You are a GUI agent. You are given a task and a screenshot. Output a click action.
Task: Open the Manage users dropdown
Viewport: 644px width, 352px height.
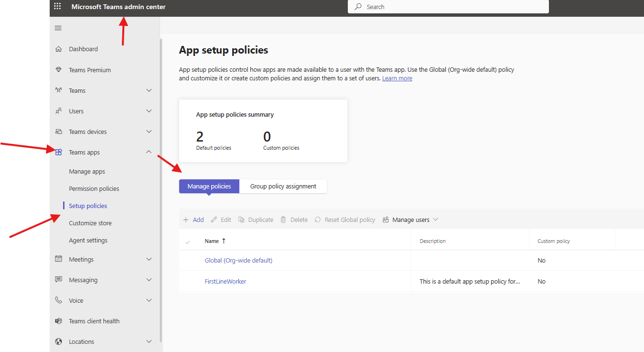click(x=410, y=219)
